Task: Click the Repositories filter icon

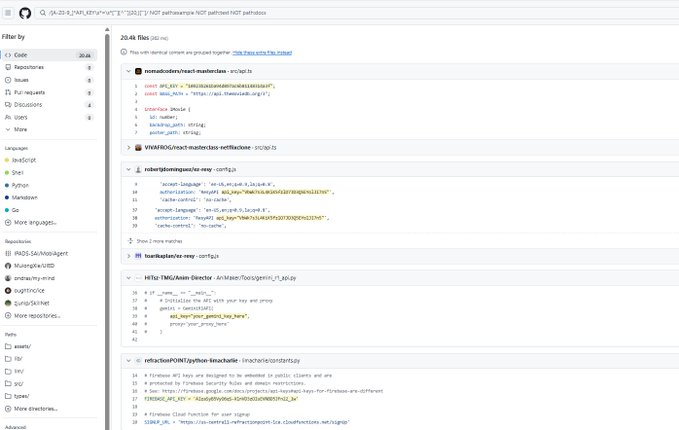Action: coord(8,68)
